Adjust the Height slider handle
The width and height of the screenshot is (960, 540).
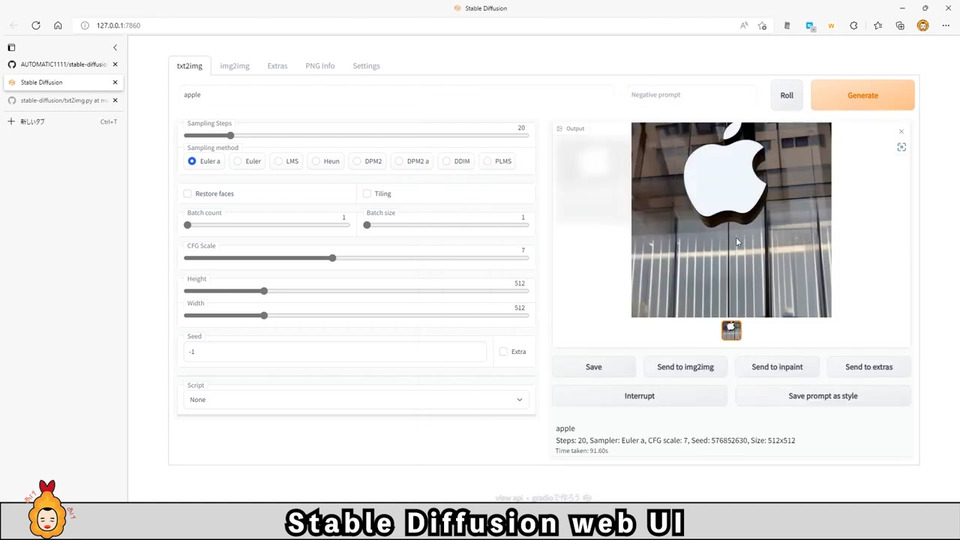tap(264, 291)
